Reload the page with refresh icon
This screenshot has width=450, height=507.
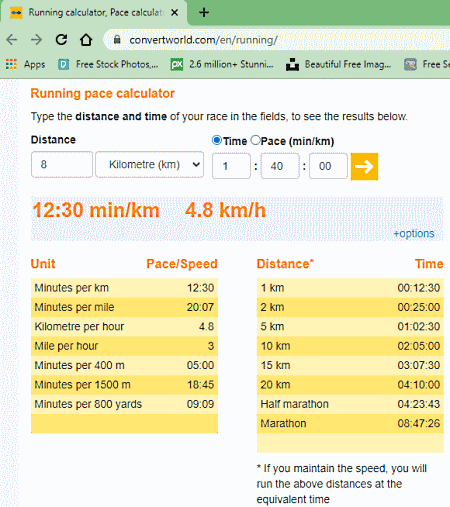point(61,40)
